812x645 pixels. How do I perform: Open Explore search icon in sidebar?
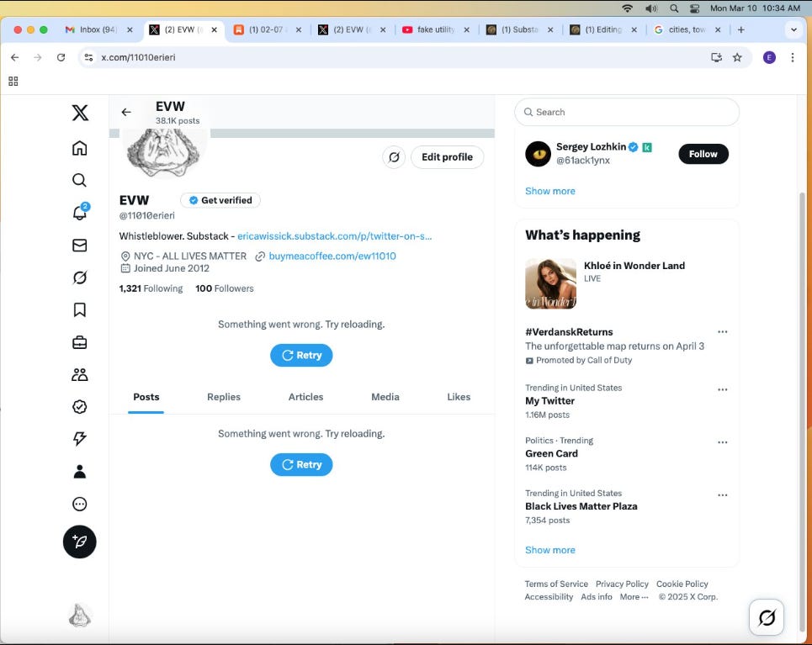(79, 180)
